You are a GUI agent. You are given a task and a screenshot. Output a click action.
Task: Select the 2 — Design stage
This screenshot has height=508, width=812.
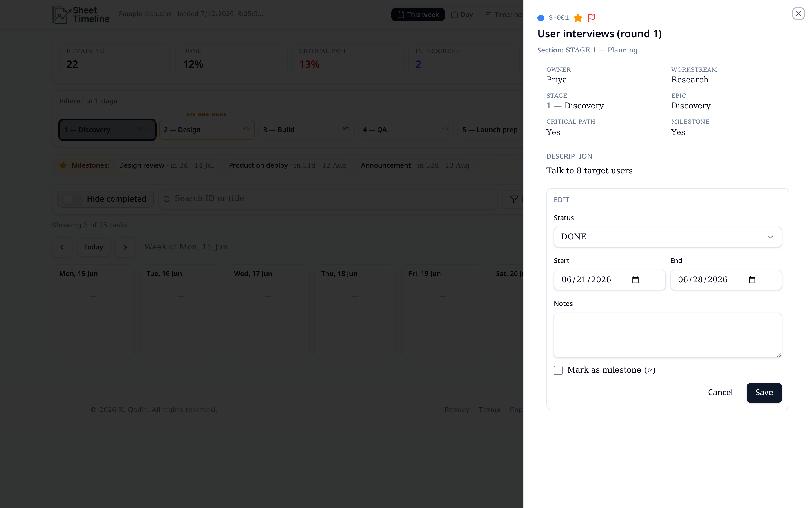pyautogui.click(x=207, y=130)
